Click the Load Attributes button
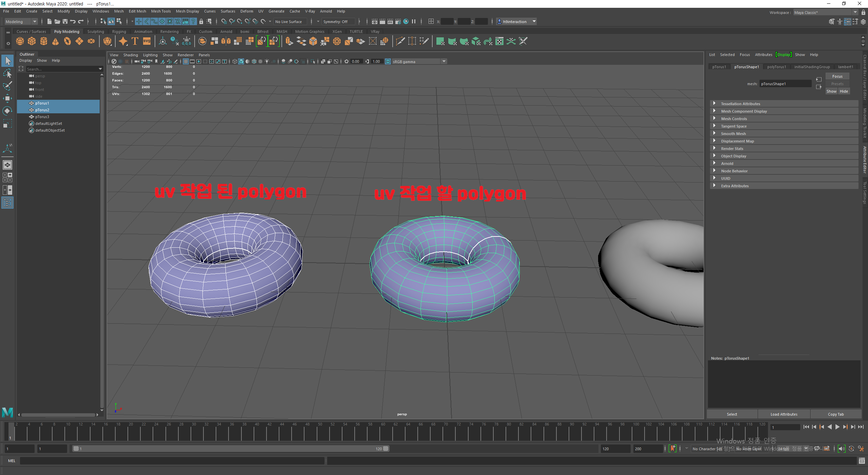 point(784,414)
